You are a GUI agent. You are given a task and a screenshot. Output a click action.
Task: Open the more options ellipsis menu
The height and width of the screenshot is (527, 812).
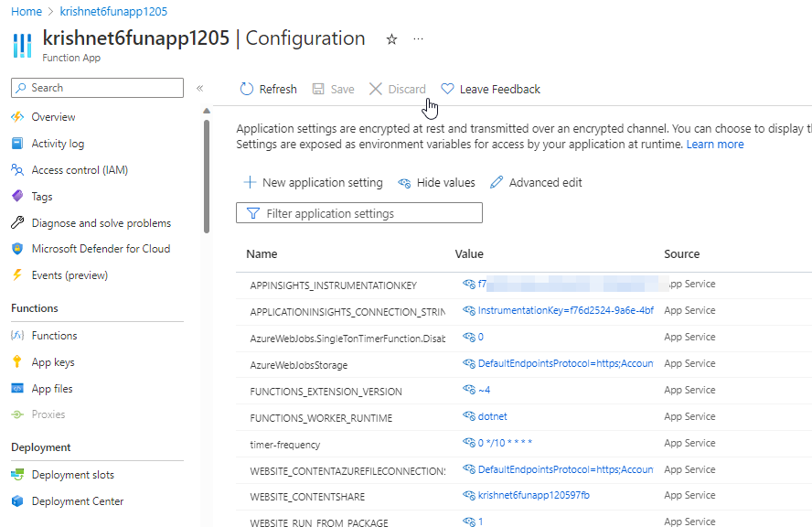pos(419,38)
